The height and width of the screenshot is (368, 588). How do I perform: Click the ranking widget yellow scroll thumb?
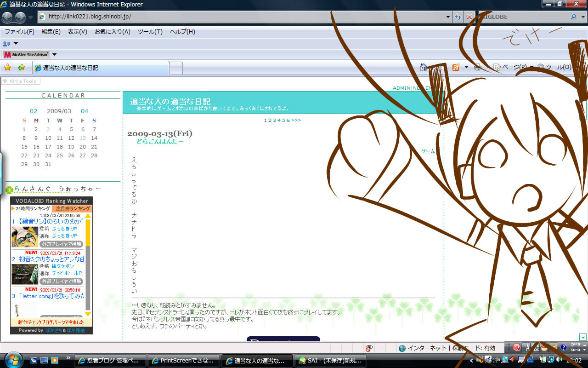coord(88,232)
